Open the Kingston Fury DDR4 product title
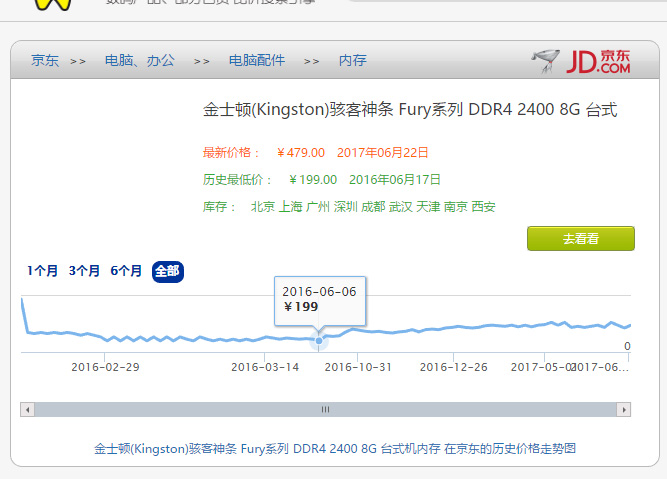The image size is (667, 479). click(410, 109)
